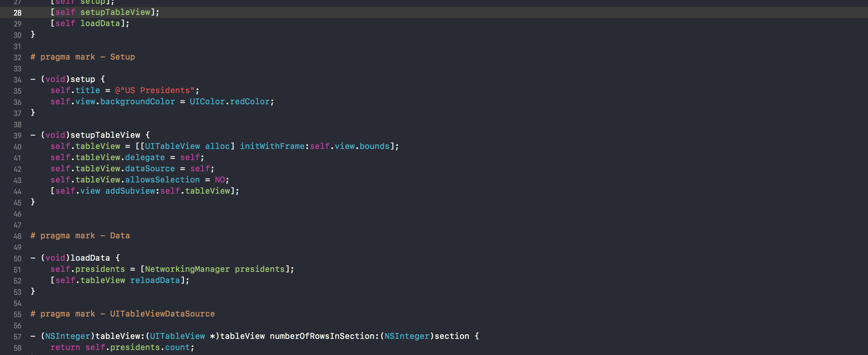
Task: Click the dataSource property on line 42
Action: point(150,169)
